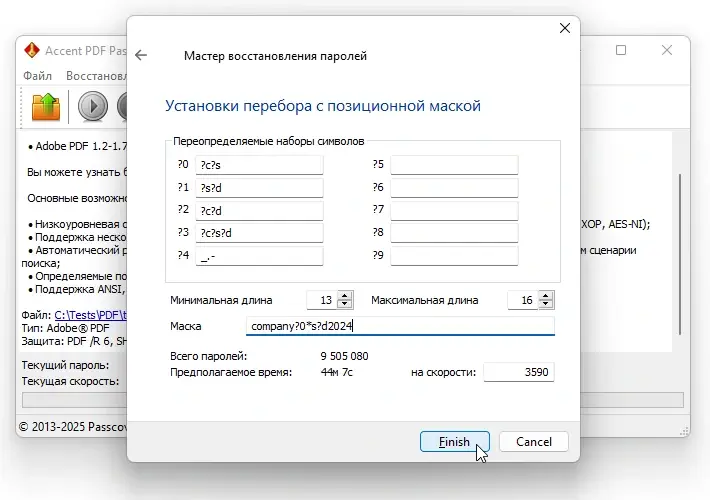The height and width of the screenshot is (500, 710).
Task: Click the empty ?9 charset field
Action: tap(454, 256)
